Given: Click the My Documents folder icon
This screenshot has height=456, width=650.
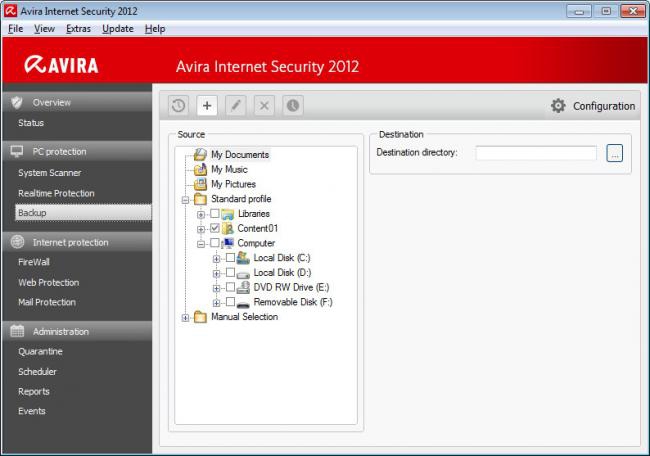Looking at the screenshot, I should point(200,155).
